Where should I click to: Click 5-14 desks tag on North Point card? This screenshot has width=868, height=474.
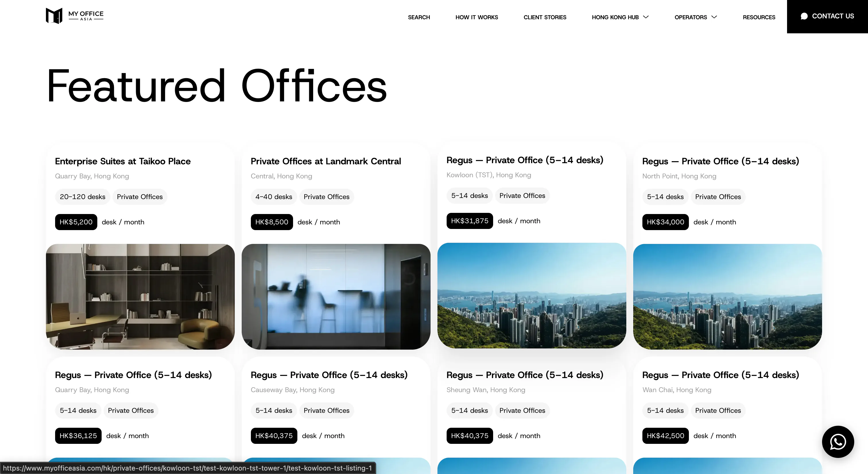[665, 196]
